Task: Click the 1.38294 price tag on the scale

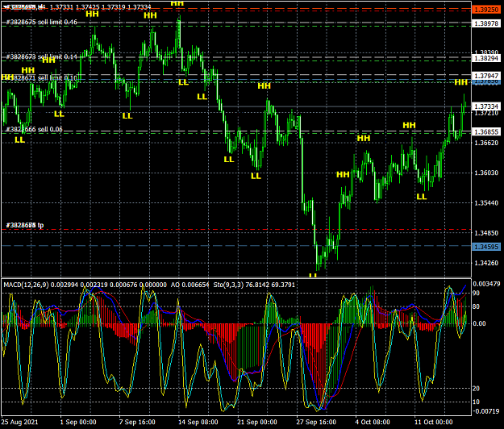Action: [486, 58]
